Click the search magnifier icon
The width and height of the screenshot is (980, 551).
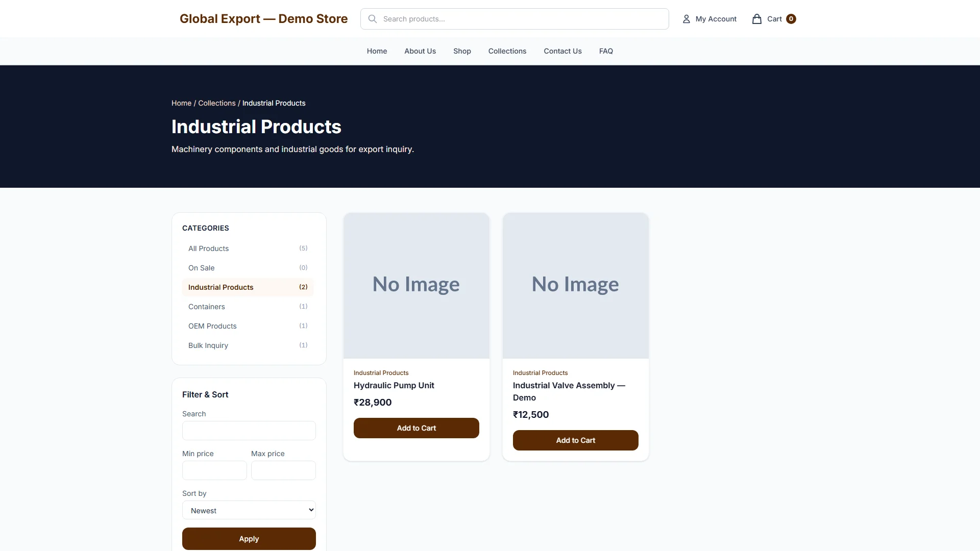coord(373,19)
